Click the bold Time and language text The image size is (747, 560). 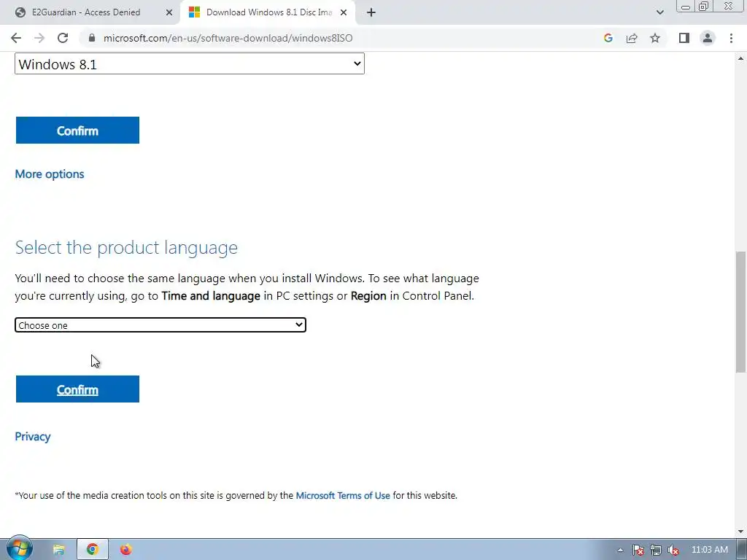pyautogui.click(x=211, y=296)
